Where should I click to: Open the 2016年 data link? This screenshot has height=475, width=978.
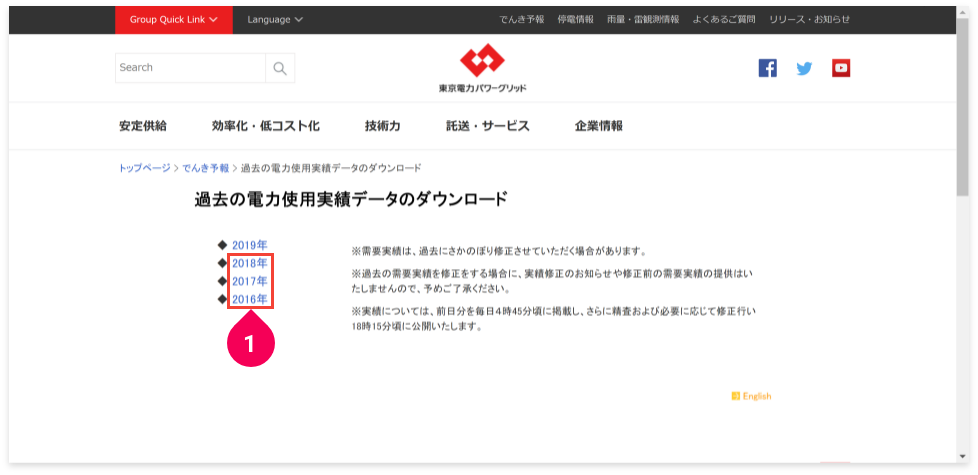(249, 299)
